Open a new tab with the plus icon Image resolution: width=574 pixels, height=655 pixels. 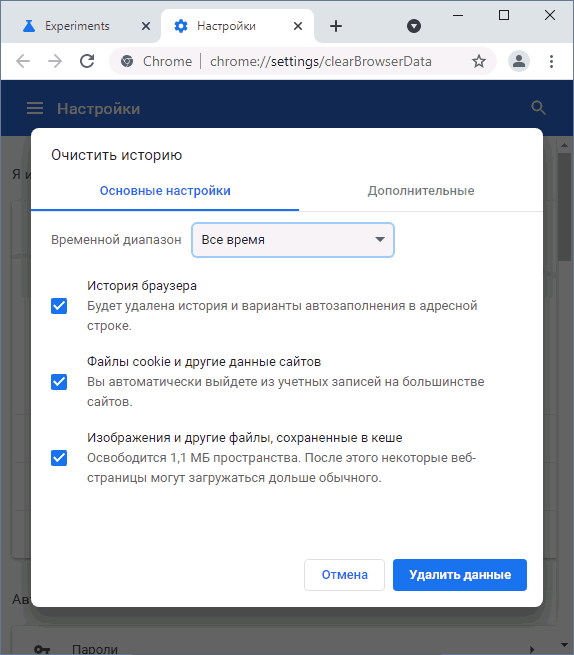click(x=336, y=26)
